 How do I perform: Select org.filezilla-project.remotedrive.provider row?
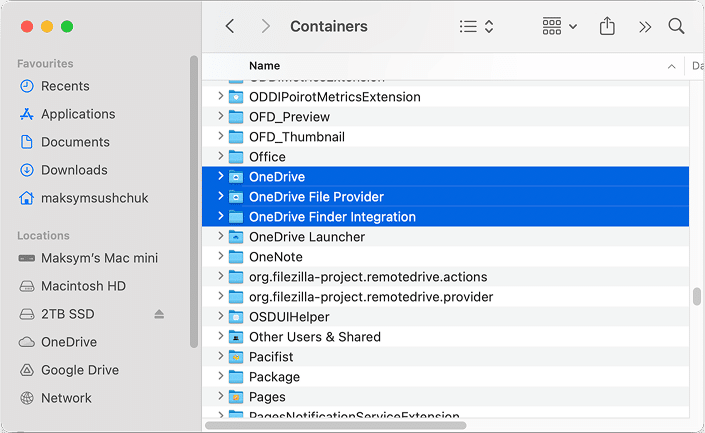click(x=445, y=297)
